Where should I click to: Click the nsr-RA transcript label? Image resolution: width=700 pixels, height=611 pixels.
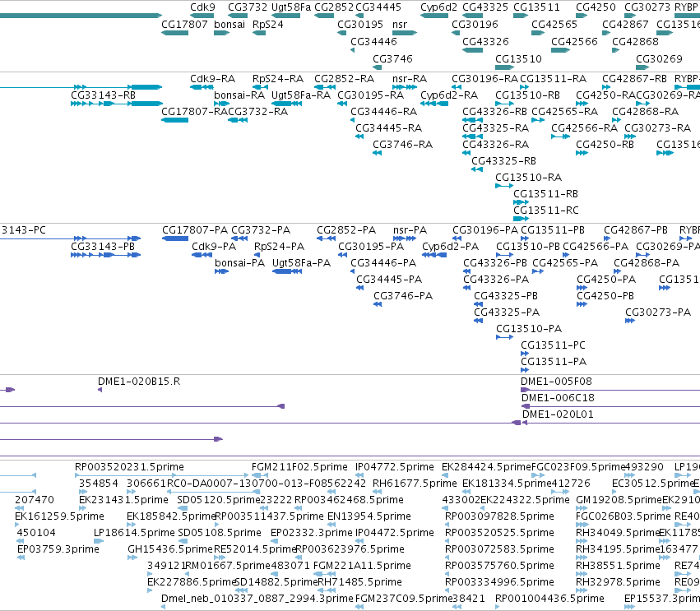[410, 79]
